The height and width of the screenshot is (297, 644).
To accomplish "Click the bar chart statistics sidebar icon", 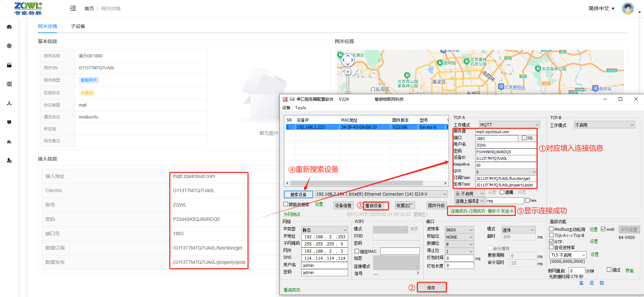I will click(x=9, y=141).
